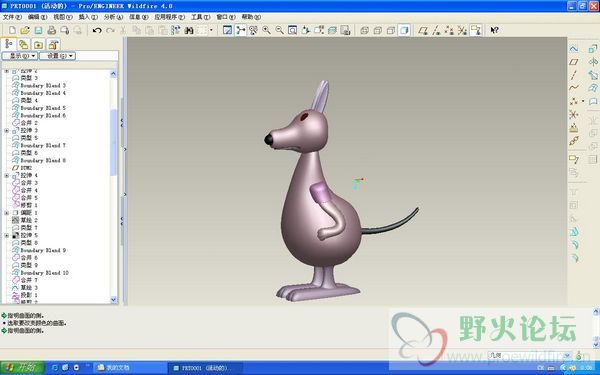
Task: Open the selection box tool dropdown arrow
Action: coord(211,30)
